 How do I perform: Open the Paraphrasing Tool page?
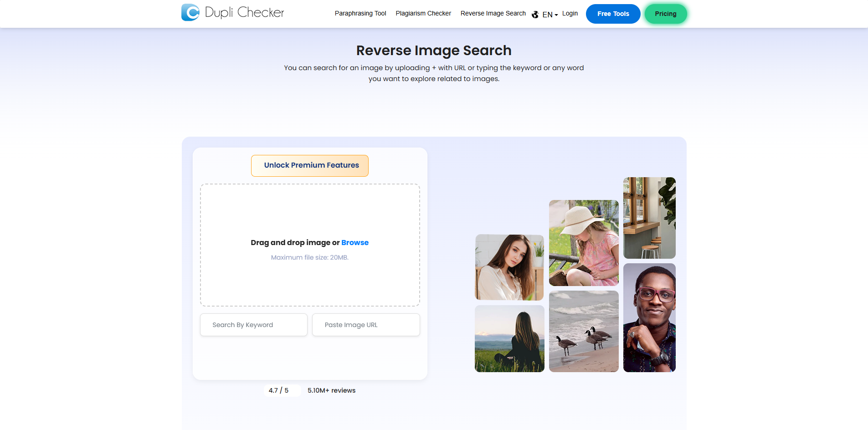pyautogui.click(x=360, y=13)
